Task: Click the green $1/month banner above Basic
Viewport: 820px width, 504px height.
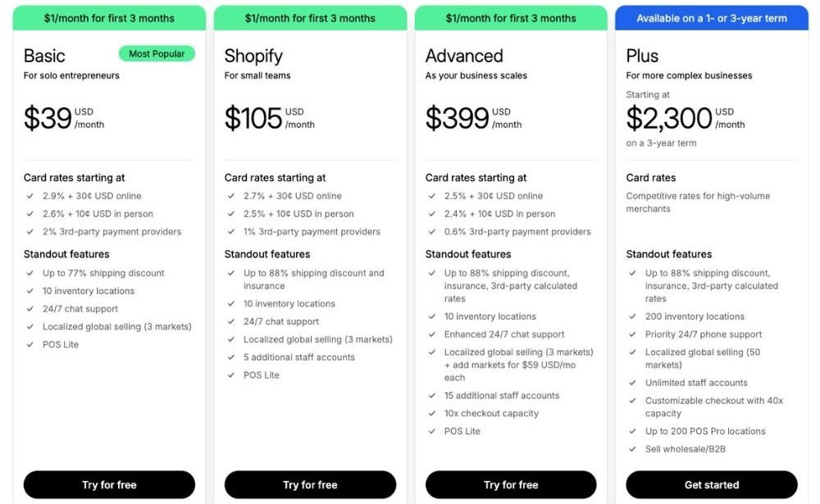Action: (109, 18)
